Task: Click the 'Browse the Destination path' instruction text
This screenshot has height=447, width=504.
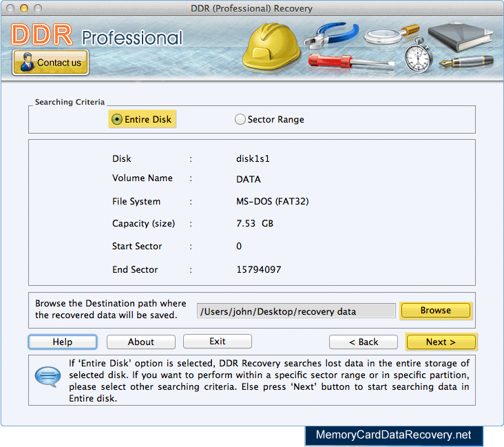Action: (111, 309)
